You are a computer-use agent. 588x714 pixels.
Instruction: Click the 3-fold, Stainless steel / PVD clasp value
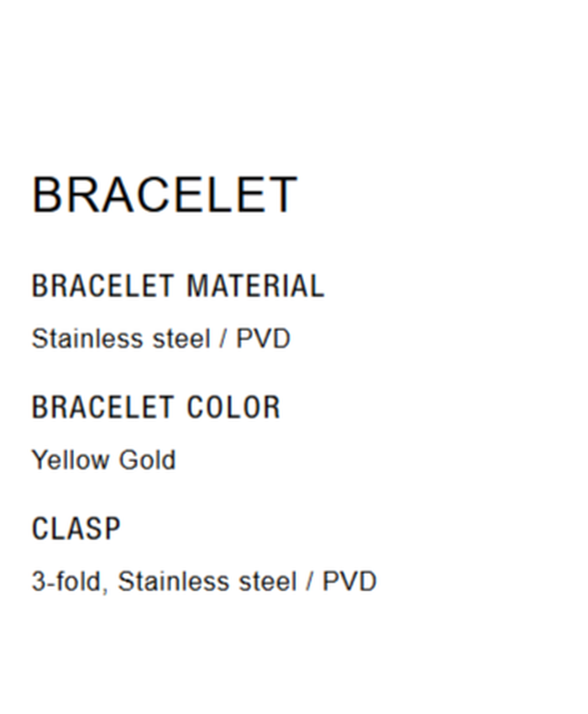coord(203,581)
